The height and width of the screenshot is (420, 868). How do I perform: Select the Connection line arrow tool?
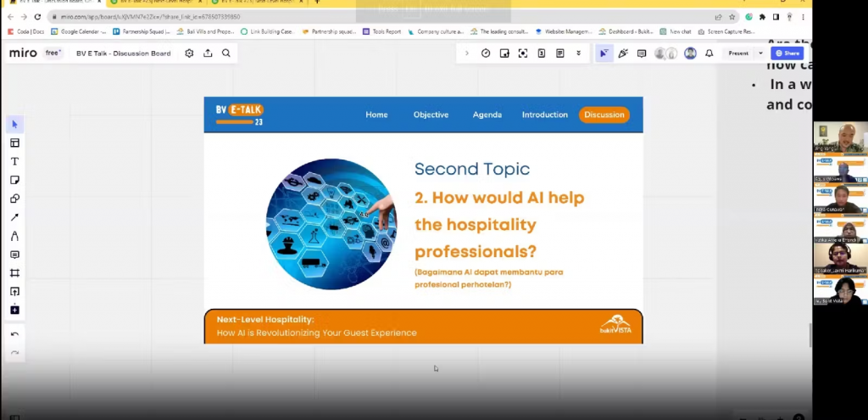click(x=15, y=217)
